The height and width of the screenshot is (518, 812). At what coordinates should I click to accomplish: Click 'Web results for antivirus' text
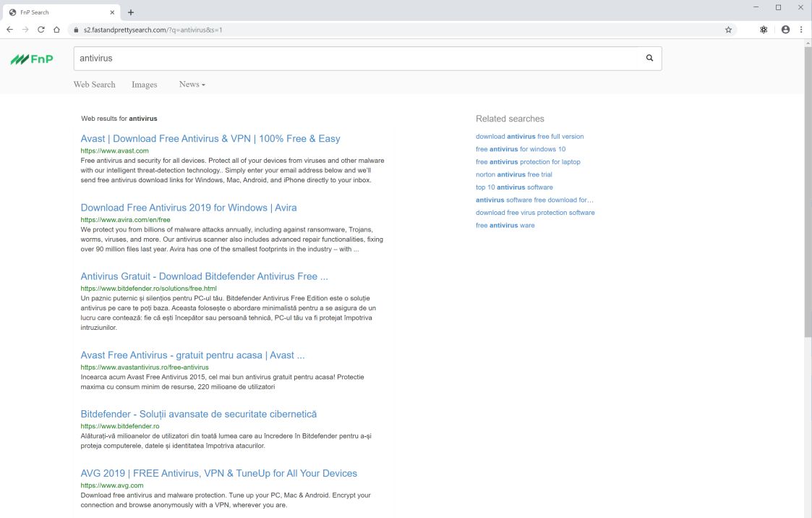tap(119, 119)
